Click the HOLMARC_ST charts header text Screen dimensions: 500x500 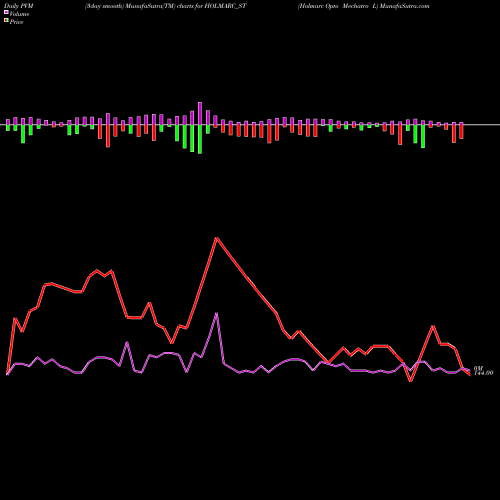[x=166, y=6]
